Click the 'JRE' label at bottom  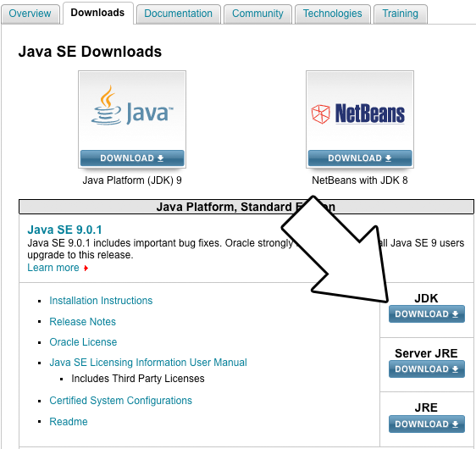tap(426, 407)
